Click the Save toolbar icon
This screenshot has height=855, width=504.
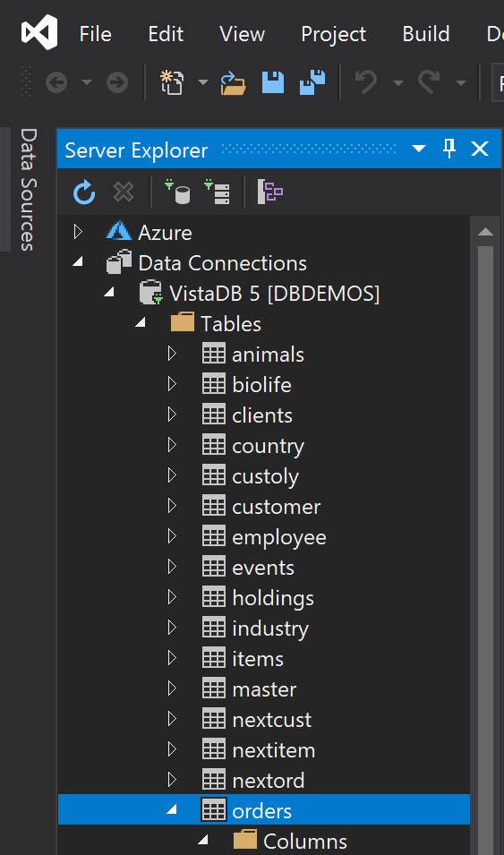(273, 82)
